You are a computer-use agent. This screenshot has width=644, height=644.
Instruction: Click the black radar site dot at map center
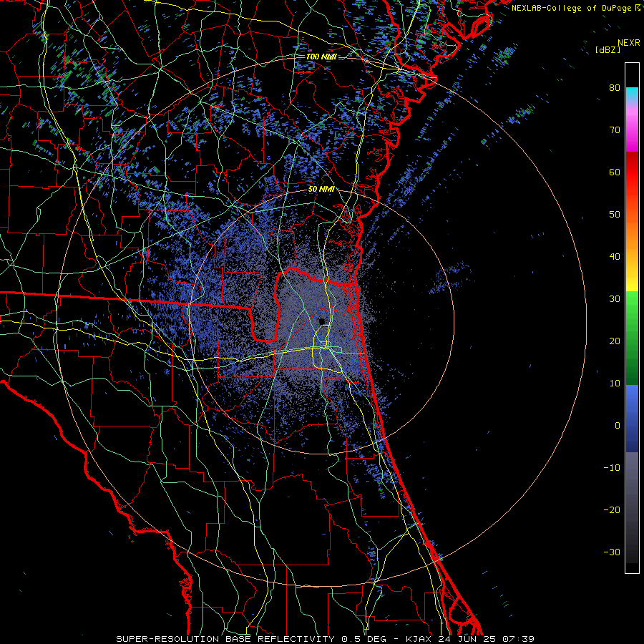click(x=322, y=321)
